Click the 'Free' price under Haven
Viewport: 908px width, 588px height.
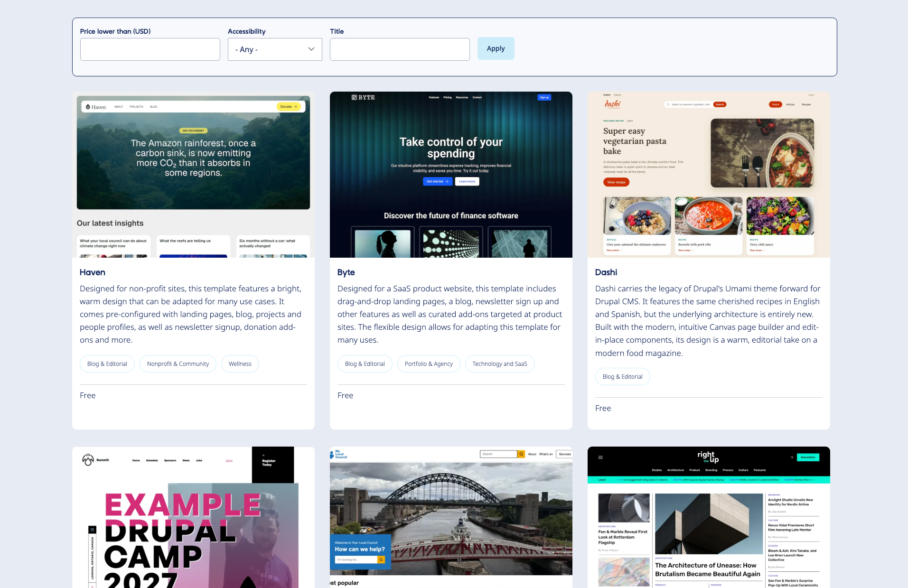[88, 395]
